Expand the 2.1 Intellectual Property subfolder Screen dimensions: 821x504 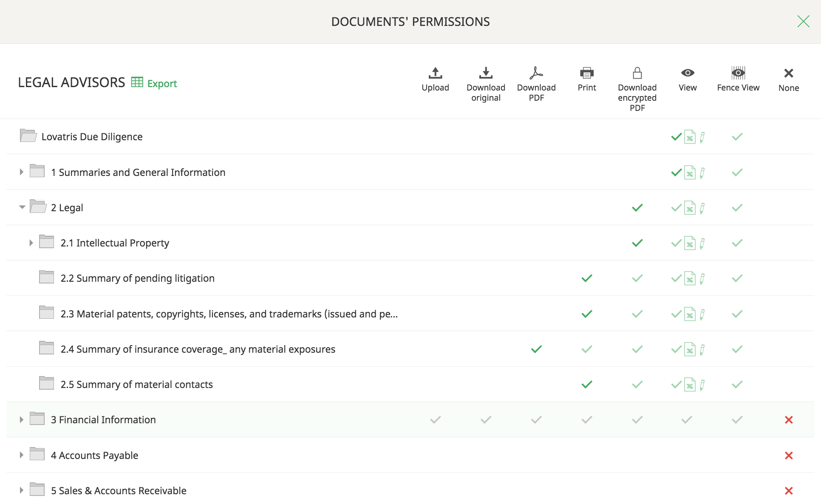click(30, 242)
